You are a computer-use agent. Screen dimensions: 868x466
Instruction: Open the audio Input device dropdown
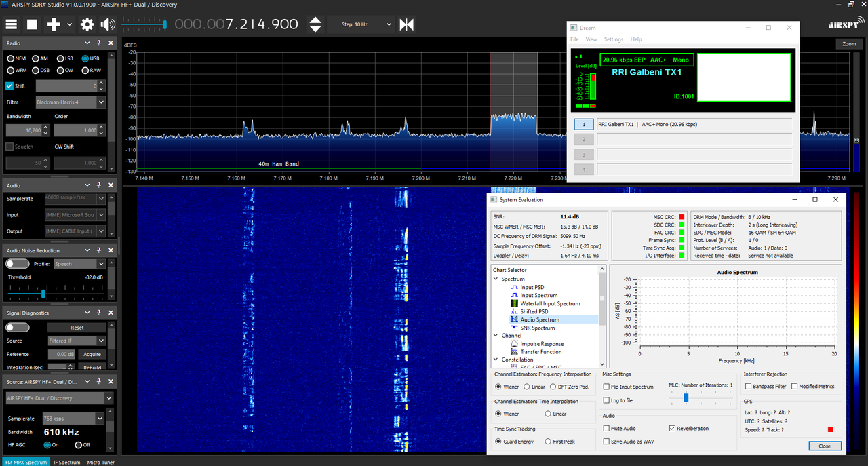click(74, 215)
